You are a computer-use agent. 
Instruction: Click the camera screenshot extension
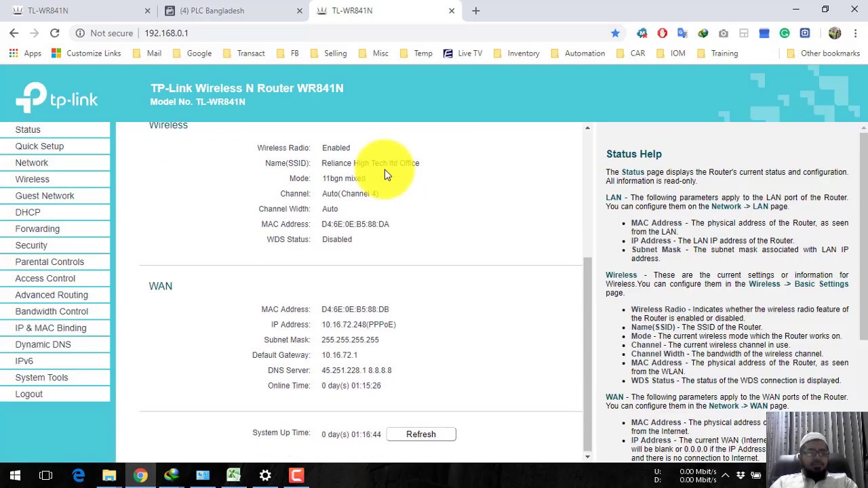(724, 33)
